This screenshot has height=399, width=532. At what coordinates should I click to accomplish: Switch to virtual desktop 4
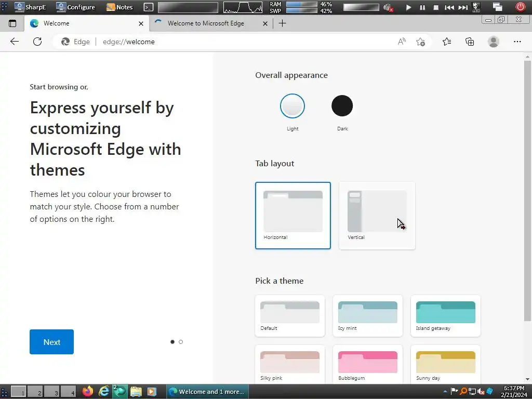tap(68, 392)
